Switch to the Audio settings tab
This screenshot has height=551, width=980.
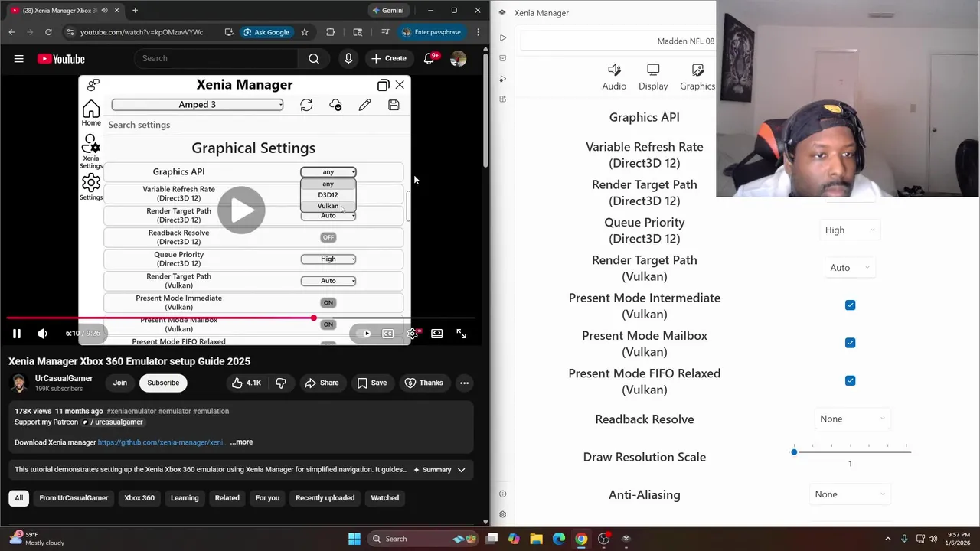614,77
